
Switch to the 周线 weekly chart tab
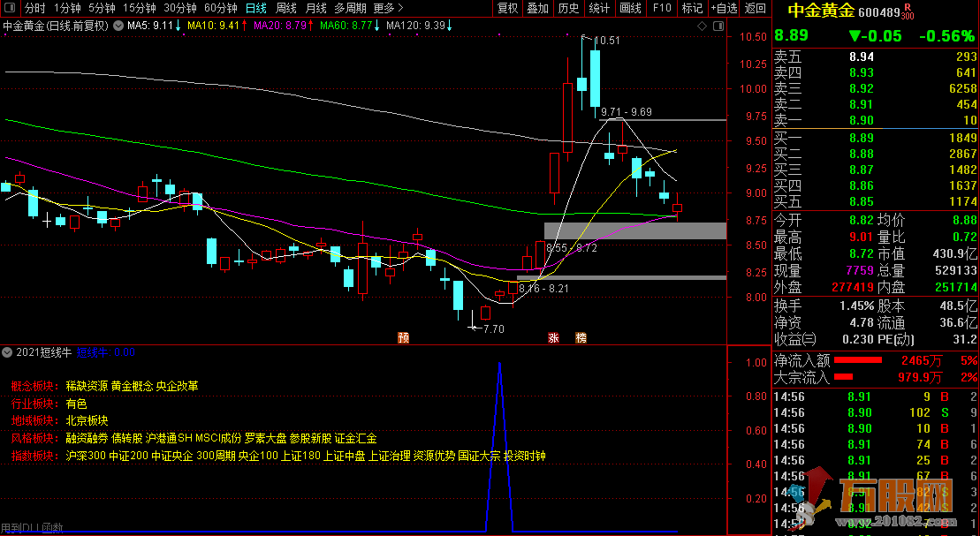pos(286,8)
